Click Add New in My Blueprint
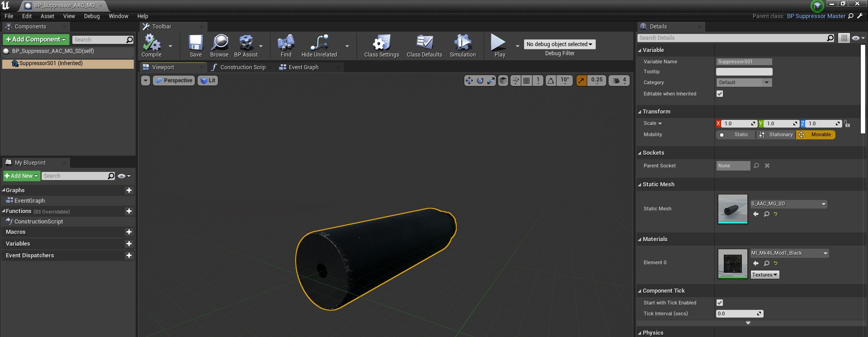 click(x=21, y=176)
